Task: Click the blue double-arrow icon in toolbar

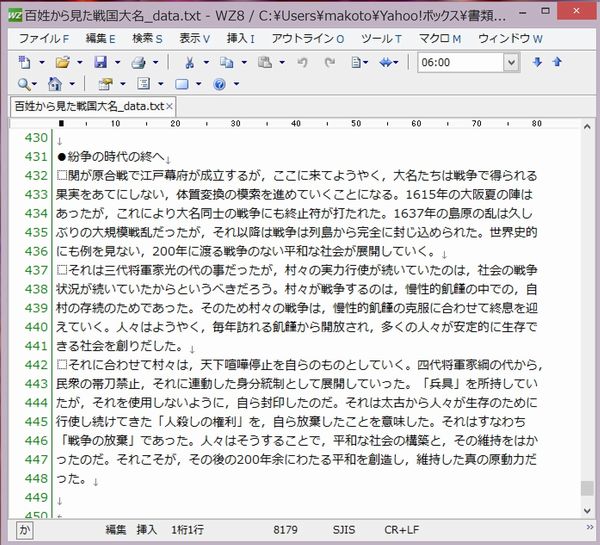Action: 386,62
